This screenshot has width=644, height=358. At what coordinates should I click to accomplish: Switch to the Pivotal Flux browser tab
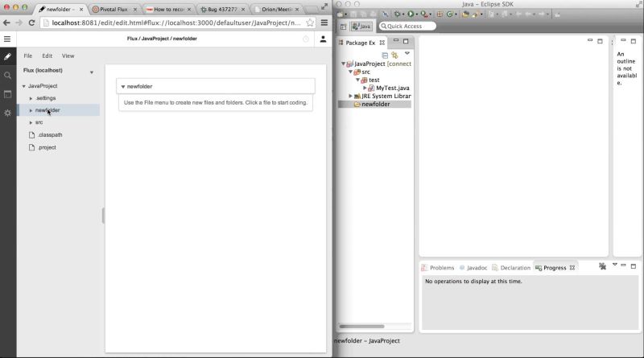114,9
